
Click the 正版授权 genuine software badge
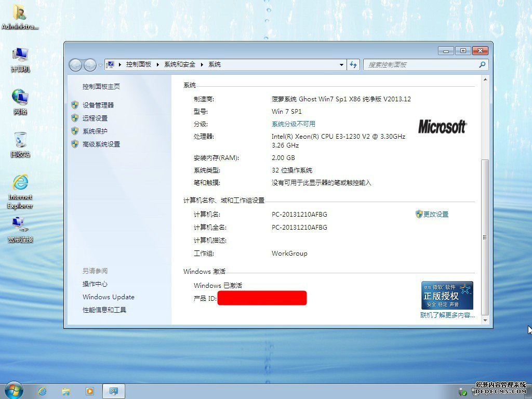coord(447,295)
